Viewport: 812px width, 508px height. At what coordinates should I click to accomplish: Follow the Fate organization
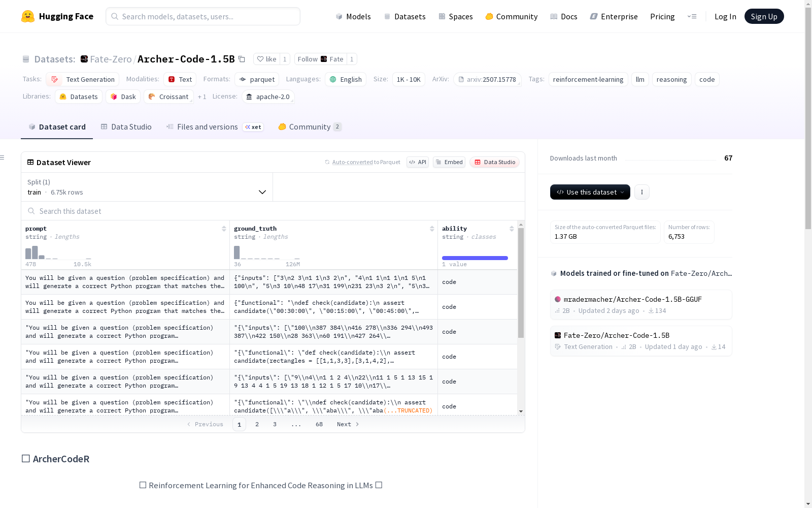[321, 59]
